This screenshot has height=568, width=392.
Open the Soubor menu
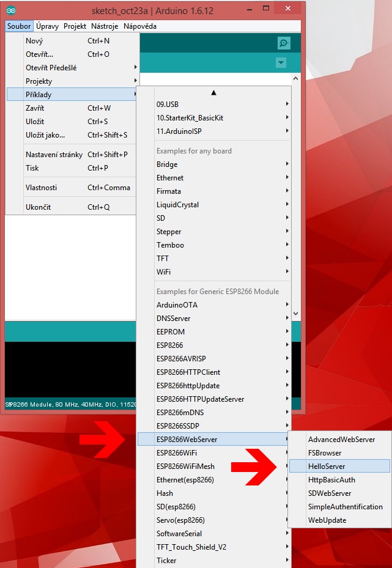tap(19, 26)
